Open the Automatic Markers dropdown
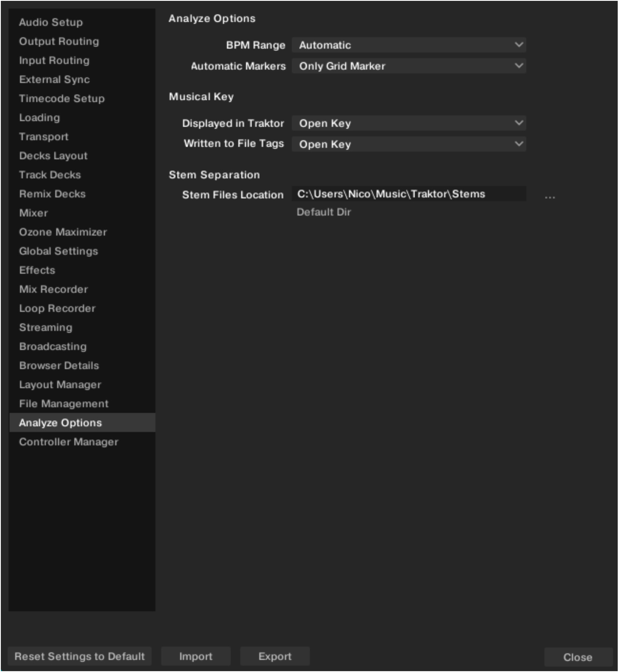The width and height of the screenshot is (619, 672). pos(409,66)
